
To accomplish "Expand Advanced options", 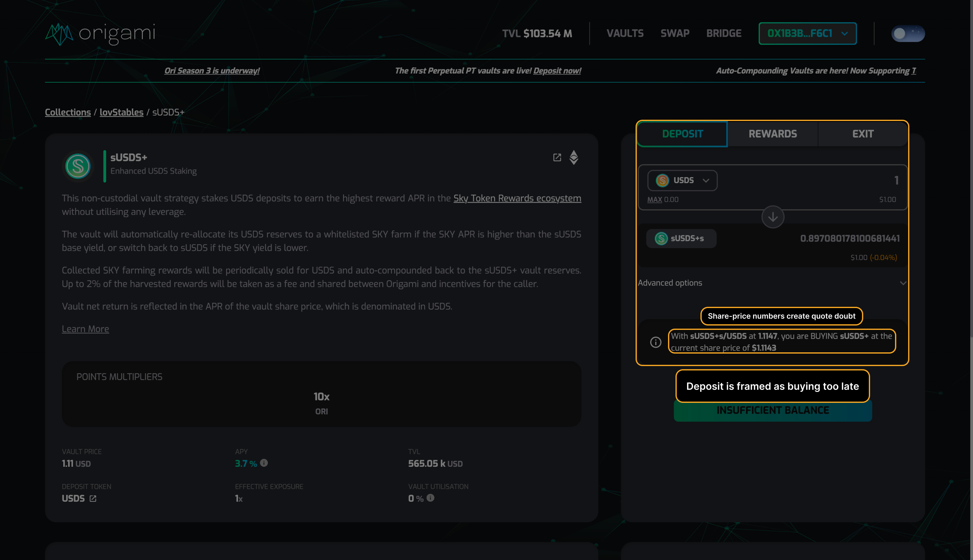I will 773,283.
